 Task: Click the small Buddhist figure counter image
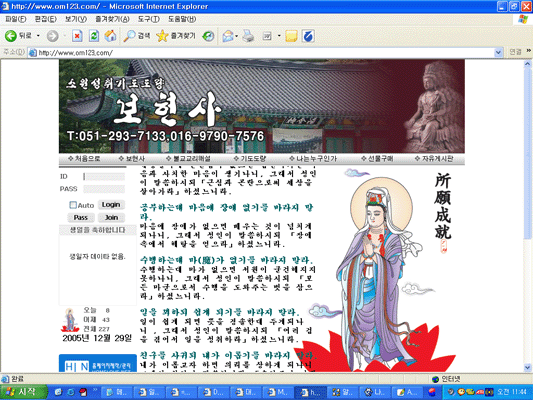(70, 320)
